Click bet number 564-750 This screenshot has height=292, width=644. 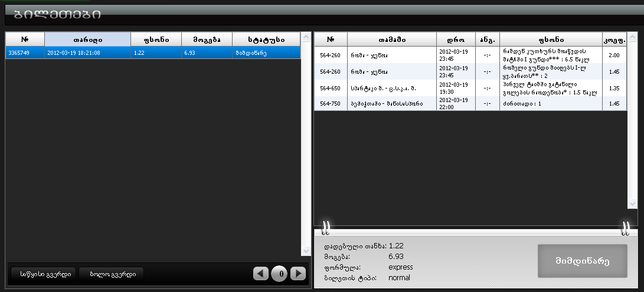[x=331, y=103]
